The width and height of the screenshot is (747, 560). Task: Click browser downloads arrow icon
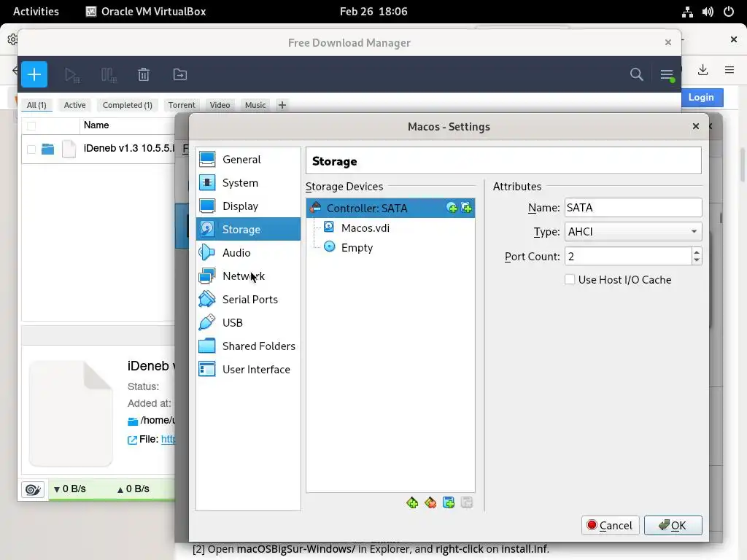coord(703,70)
